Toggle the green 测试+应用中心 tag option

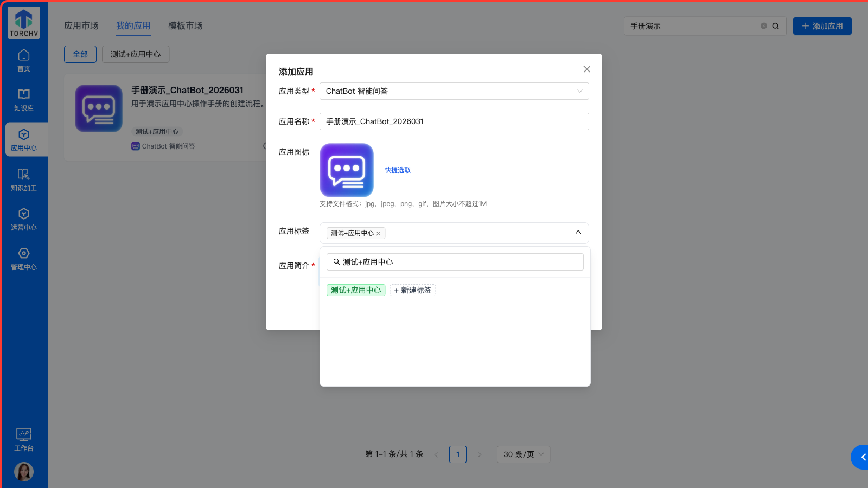point(356,290)
